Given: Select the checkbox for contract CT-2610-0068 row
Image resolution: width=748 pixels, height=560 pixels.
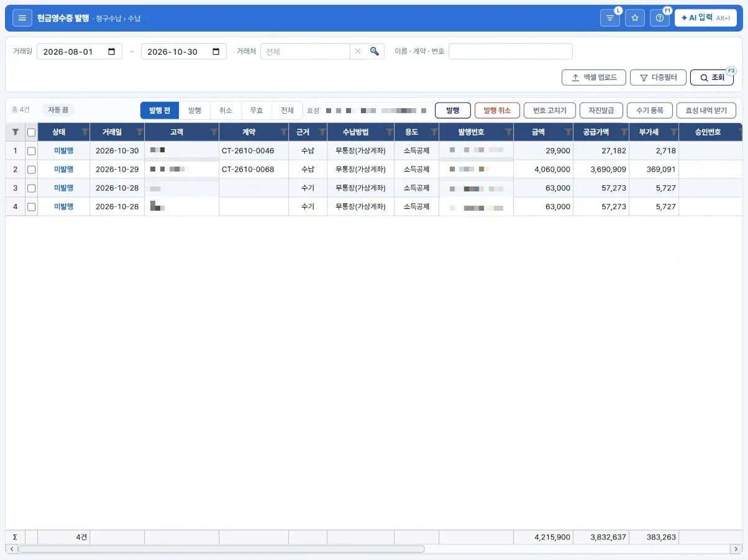Looking at the screenshot, I should pos(32,170).
